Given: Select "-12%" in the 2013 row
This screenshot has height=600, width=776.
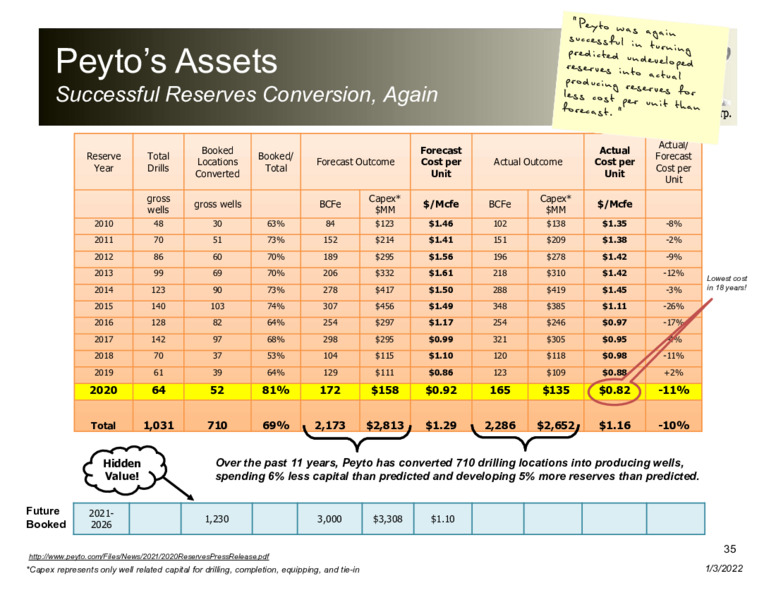Looking at the screenshot, I should (x=674, y=273).
